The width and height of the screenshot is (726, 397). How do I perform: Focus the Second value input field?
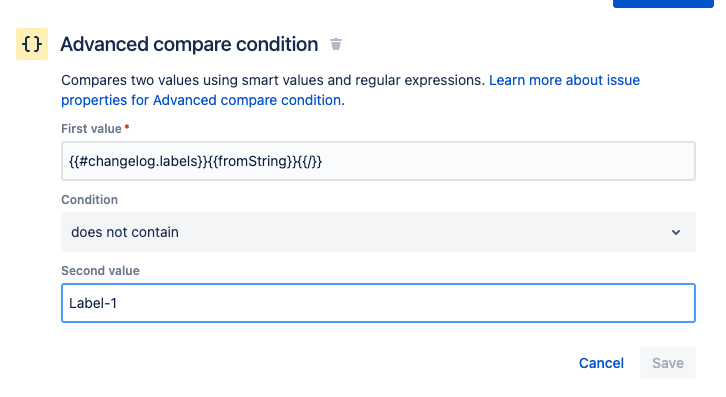tap(378, 303)
